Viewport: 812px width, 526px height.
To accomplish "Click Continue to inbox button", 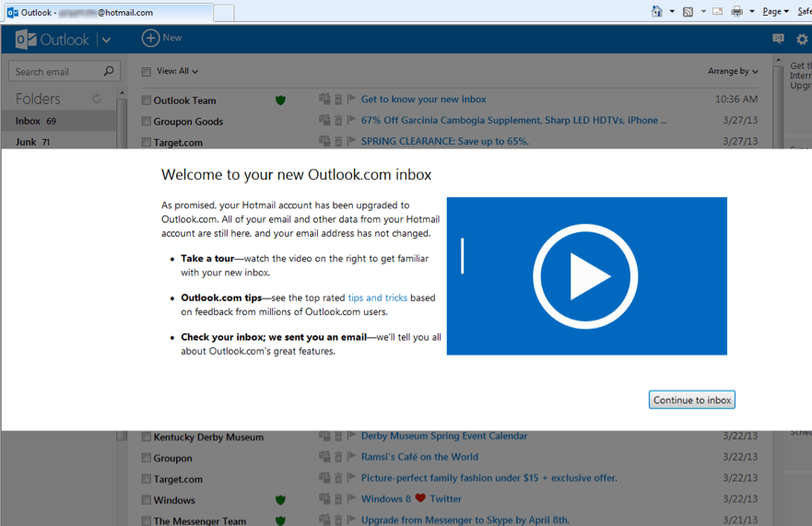I will point(691,400).
